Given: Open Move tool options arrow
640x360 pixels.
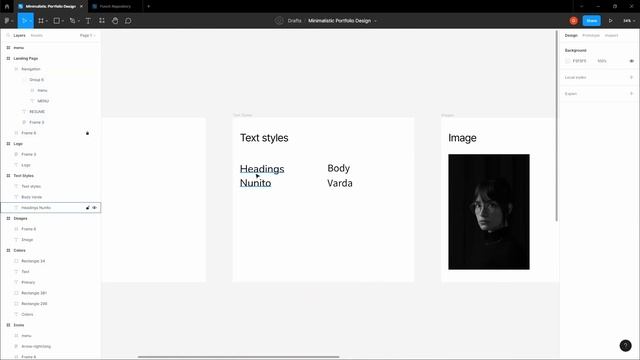Looking at the screenshot, I should 30,21.
